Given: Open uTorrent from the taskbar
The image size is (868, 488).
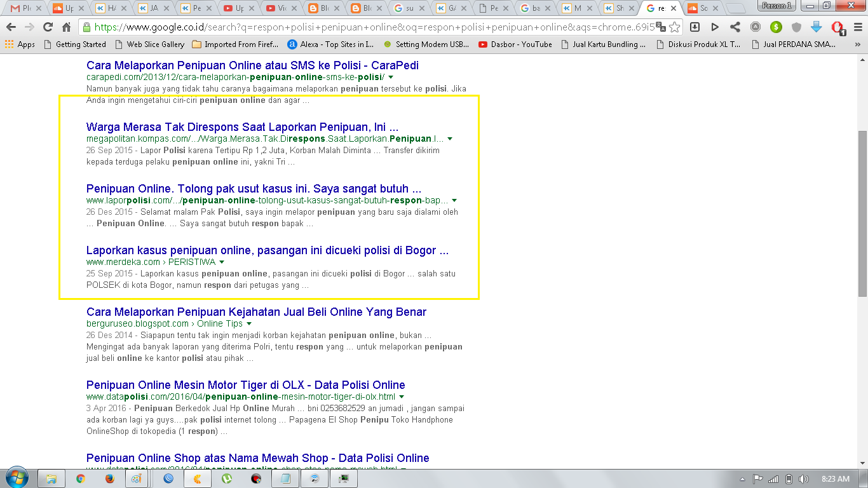Looking at the screenshot, I should click(x=227, y=478).
